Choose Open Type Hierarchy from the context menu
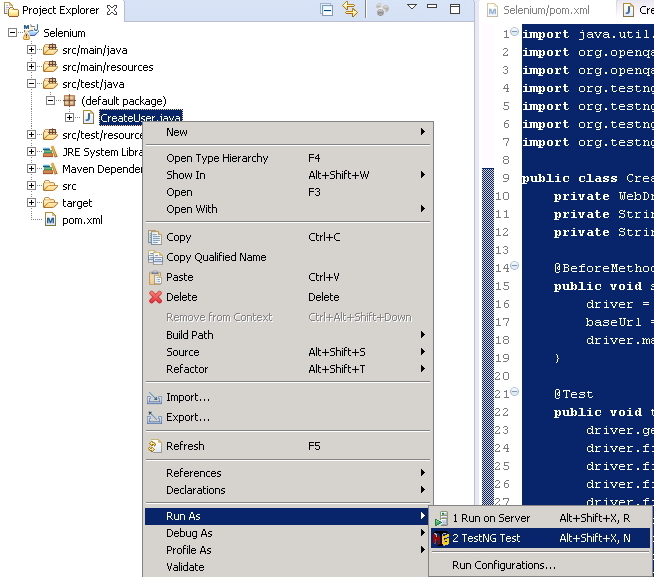 tap(217, 158)
